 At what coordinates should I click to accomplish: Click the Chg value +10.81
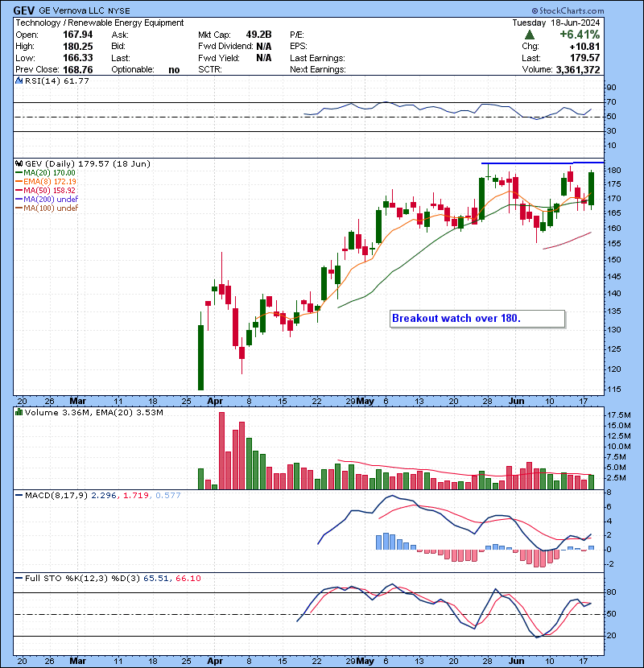(584, 47)
